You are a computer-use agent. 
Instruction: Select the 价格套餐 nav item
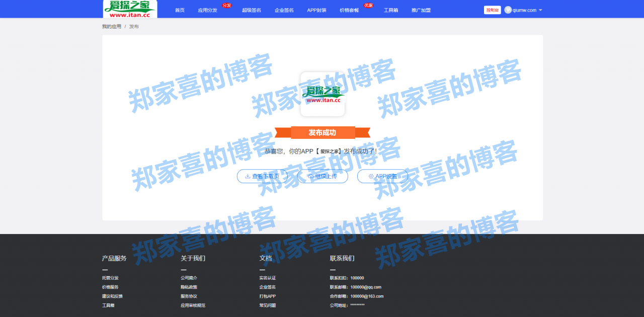pyautogui.click(x=349, y=10)
